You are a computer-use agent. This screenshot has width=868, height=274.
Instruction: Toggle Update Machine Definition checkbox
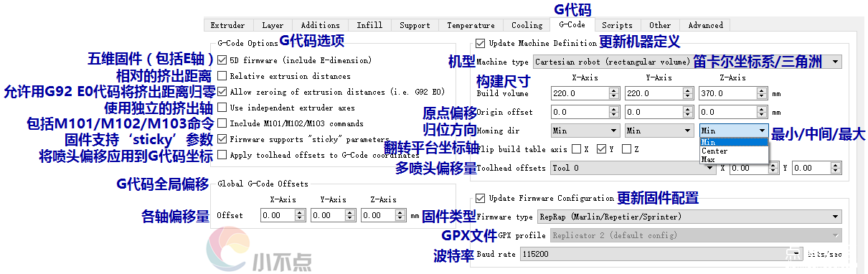(x=481, y=43)
